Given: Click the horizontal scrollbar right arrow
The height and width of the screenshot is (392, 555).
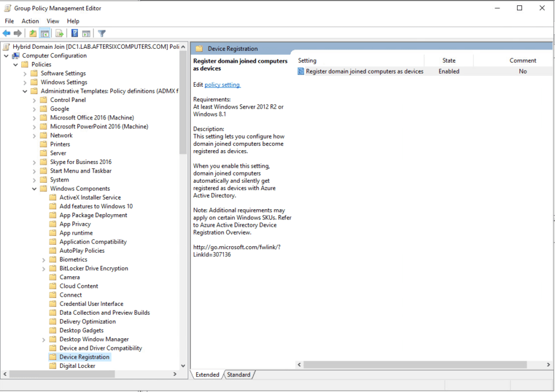Looking at the screenshot, I should [547, 364].
